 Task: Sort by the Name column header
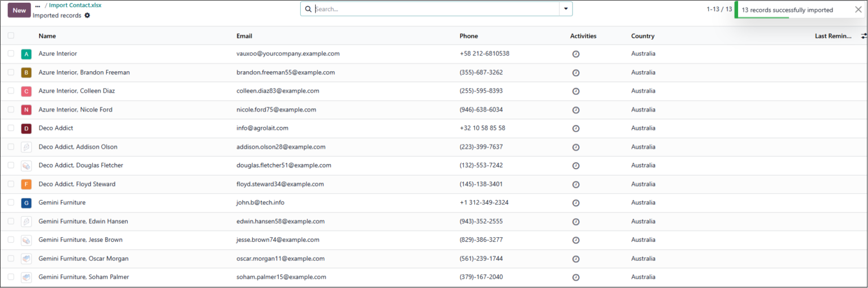coord(47,36)
